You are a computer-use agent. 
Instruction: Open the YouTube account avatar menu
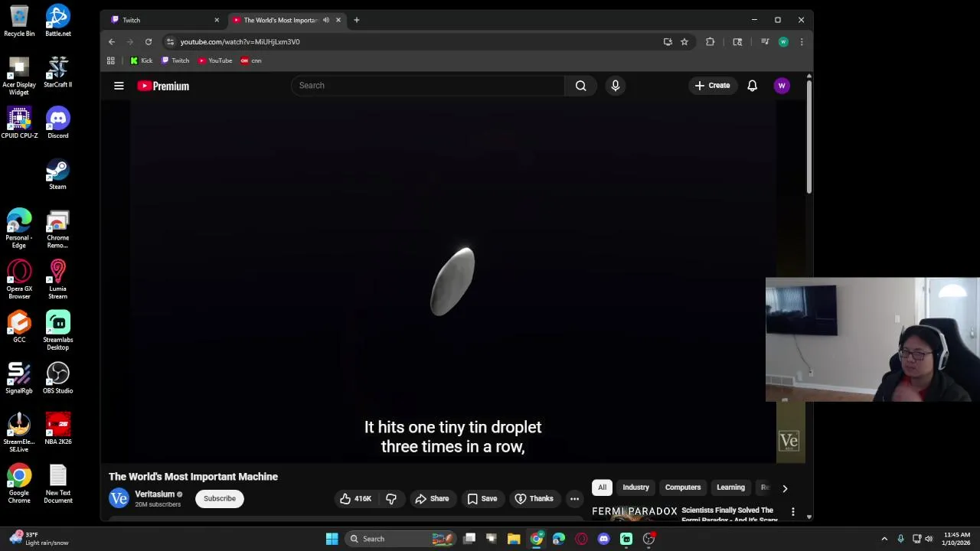[782, 86]
